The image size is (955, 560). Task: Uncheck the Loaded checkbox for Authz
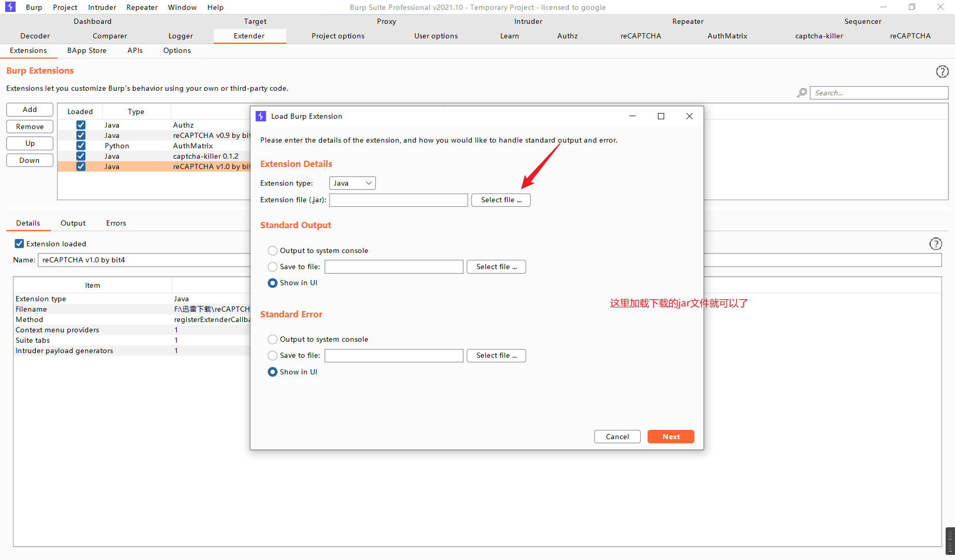pos(81,125)
